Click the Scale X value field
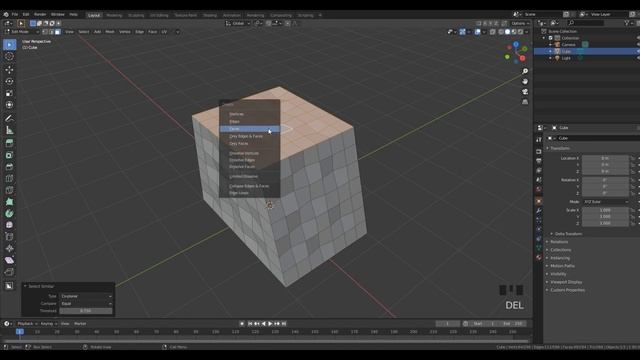This screenshot has height=360, width=640. [x=605, y=210]
